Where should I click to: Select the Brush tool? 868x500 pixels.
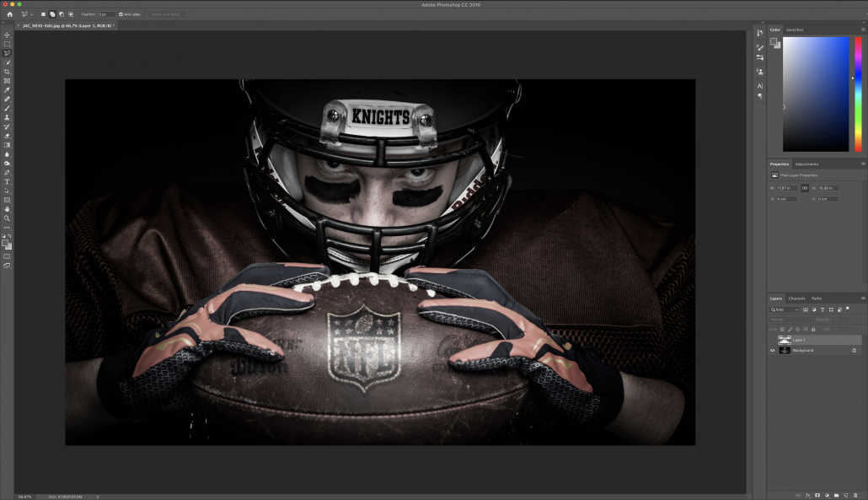pos(8,108)
